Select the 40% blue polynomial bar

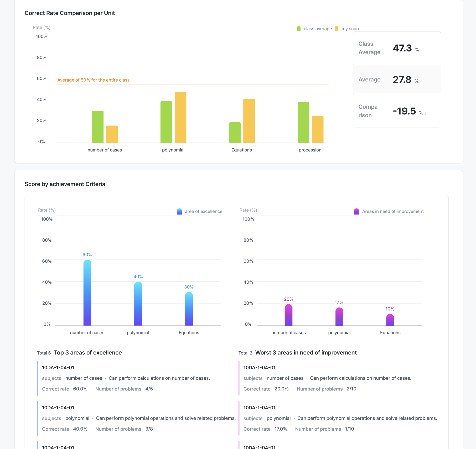point(138,304)
